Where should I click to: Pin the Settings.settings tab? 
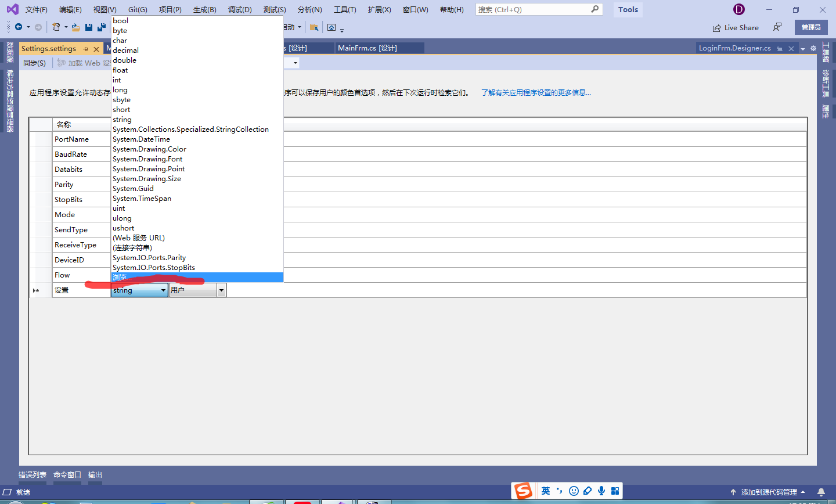pyautogui.click(x=85, y=49)
